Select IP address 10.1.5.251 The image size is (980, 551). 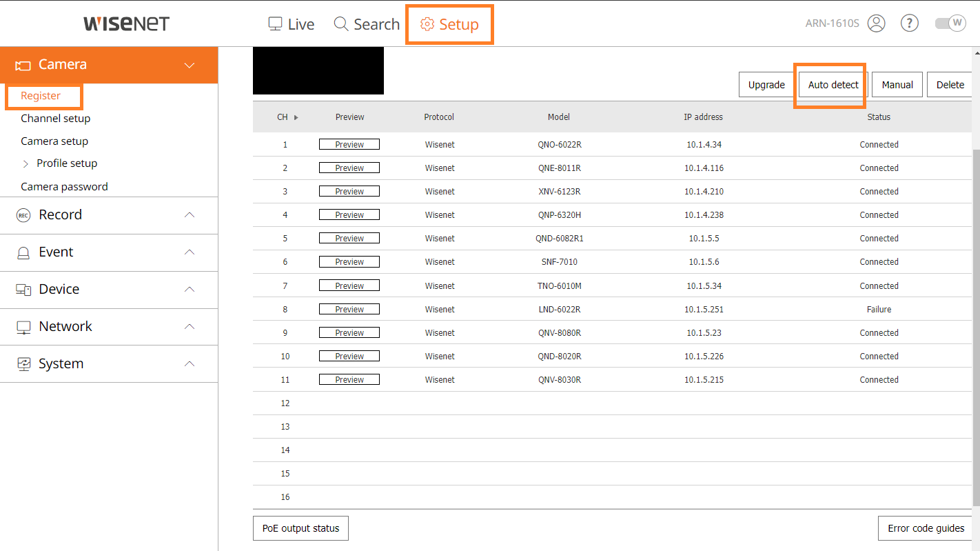(x=704, y=310)
